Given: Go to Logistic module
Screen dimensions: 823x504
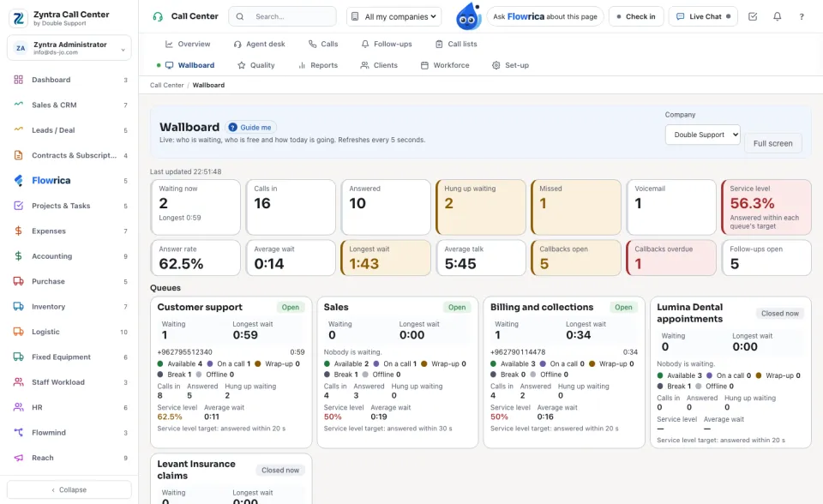Looking at the screenshot, I should [69, 332].
